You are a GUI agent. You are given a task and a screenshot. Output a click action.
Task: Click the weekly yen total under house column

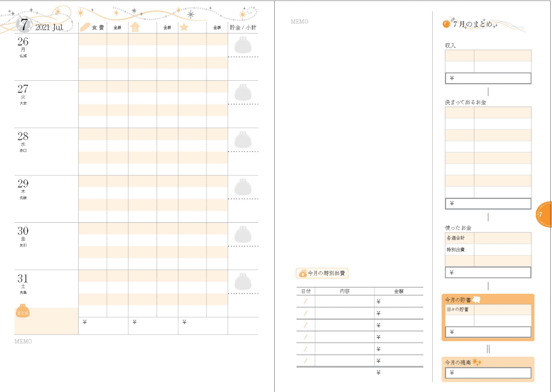153,325
